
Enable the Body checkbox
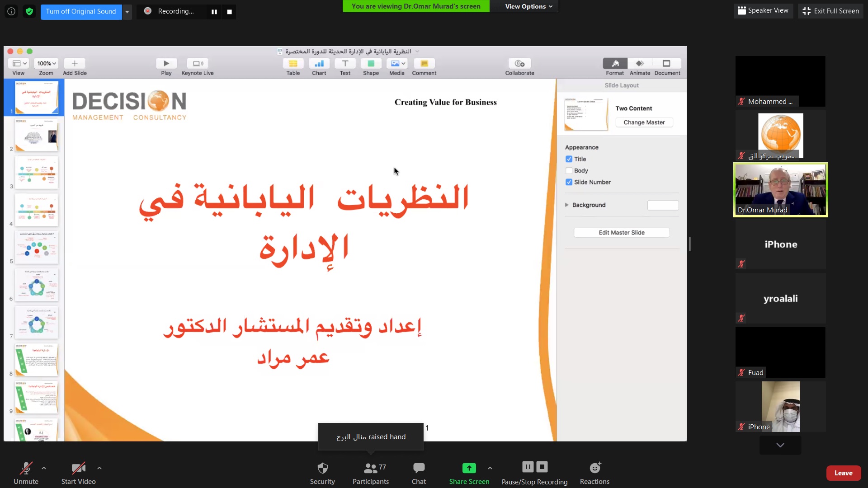point(569,171)
